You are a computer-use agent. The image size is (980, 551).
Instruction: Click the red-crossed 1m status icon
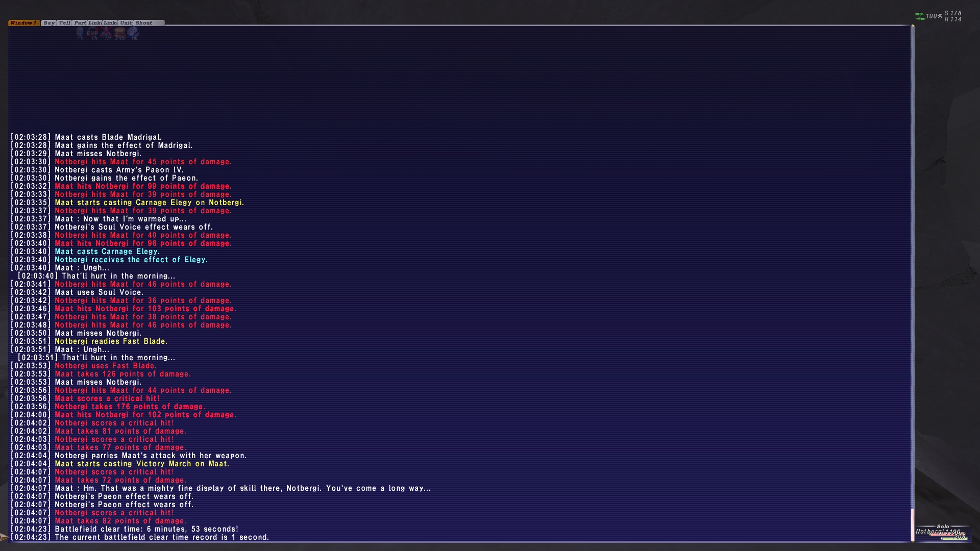pyautogui.click(x=106, y=33)
